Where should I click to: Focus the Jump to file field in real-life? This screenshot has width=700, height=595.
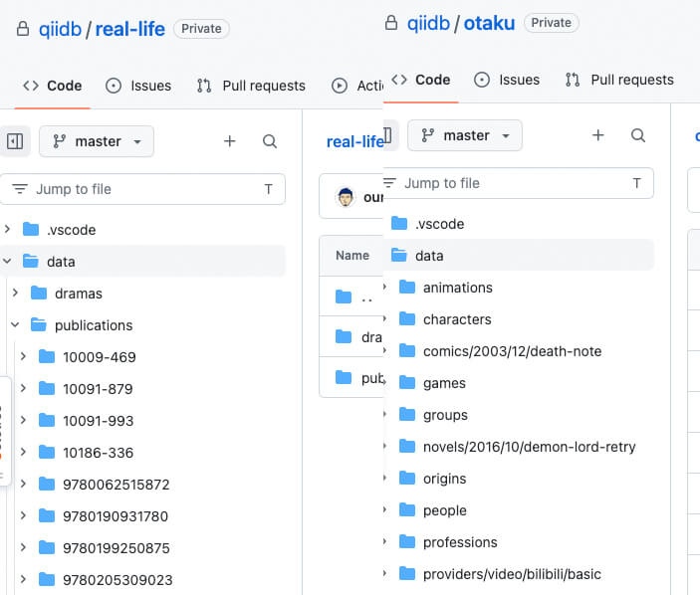pos(142,189)
